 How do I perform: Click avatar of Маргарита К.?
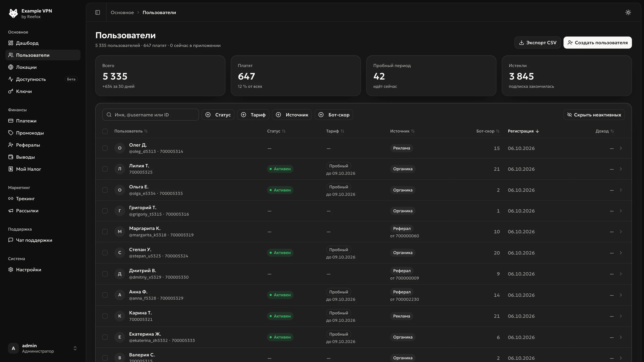click(119, 232)
